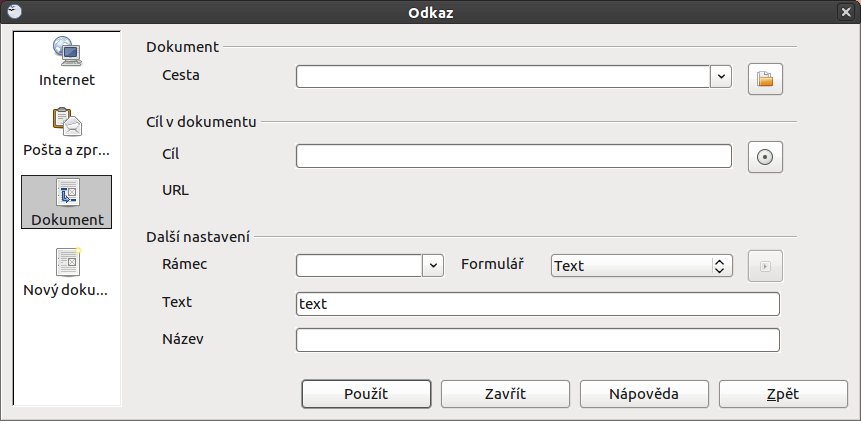
Task: Focus the Cesta path input field
Action: pos(503,77)
